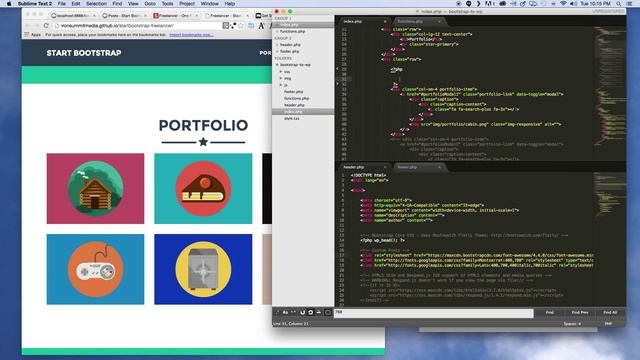Click the top pane minimap
640x360 pixels.
tap(609, 92)
